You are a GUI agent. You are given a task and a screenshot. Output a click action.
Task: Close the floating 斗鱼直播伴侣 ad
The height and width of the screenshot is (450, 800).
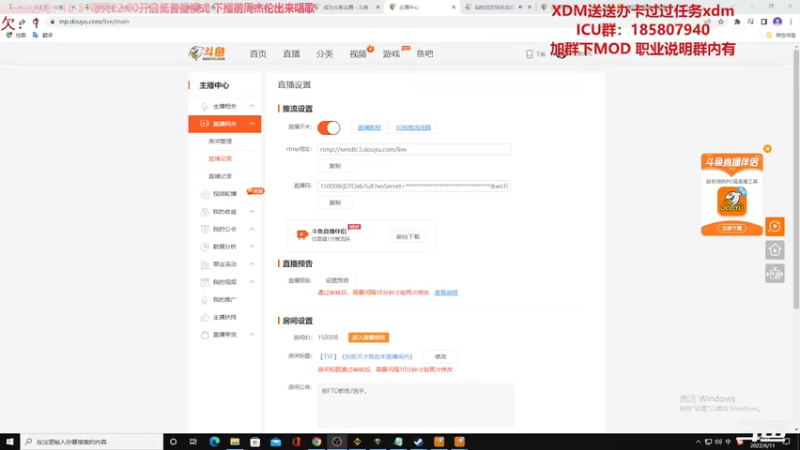pyautogui.click(x=767, y=148)
